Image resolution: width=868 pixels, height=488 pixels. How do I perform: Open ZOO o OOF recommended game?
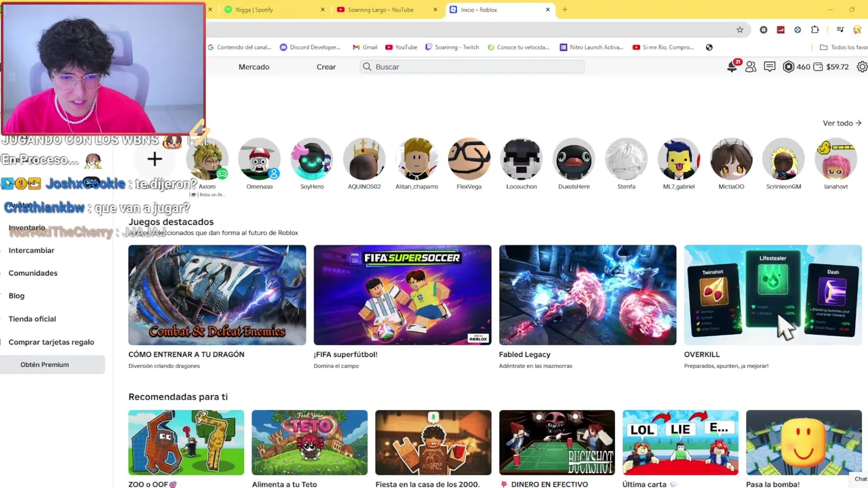tap(186, 443)
